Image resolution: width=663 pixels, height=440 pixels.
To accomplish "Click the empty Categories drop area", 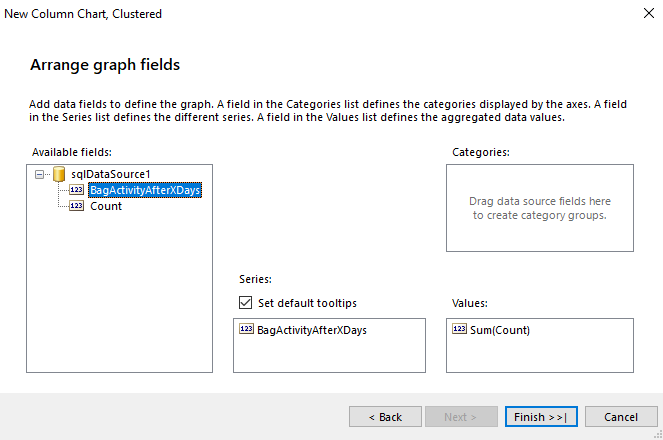I will 540,208.
